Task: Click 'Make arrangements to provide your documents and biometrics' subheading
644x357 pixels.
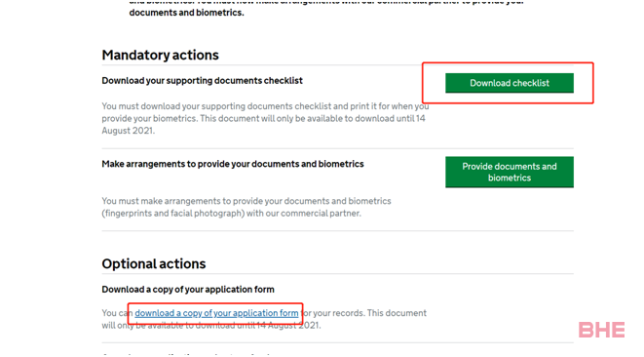Action: 233,164
